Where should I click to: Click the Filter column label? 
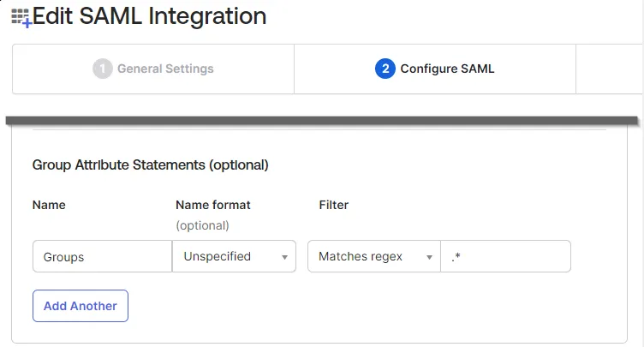tap(333, 205)
